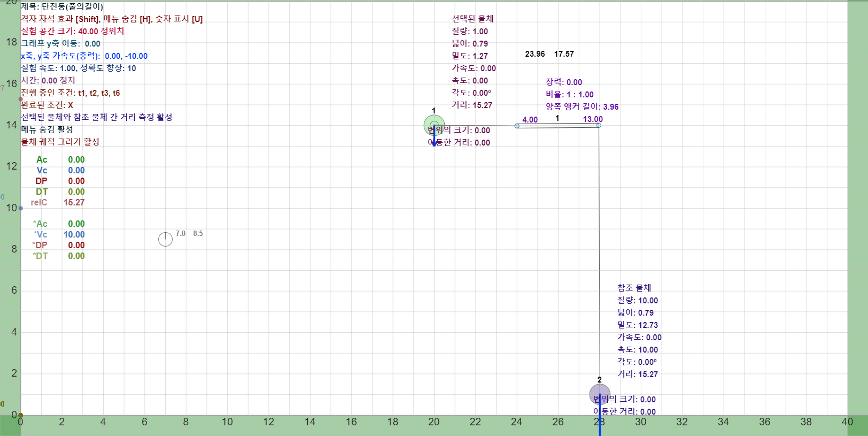Click the string anchor point labeled 13.00
Viewport: 868px width, 436px height.
[x=599, y=125]
